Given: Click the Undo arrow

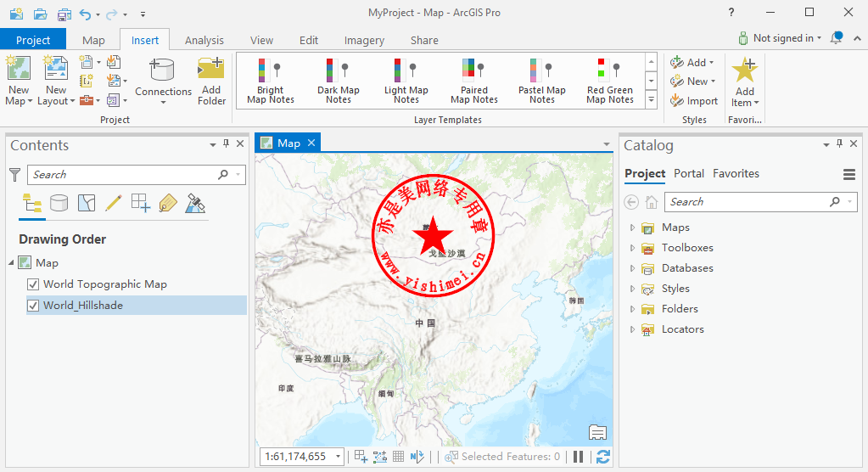Looking at the screenshot, I should click(85, 14).
